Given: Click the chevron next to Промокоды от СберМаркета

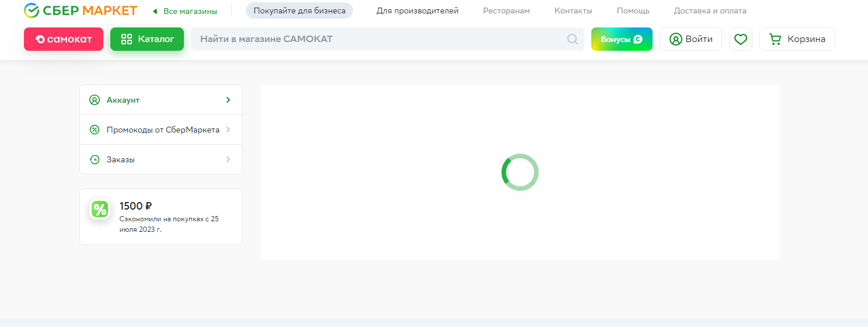Looking at the screenshot, I should pyautogui.click(x=228, y=130).
